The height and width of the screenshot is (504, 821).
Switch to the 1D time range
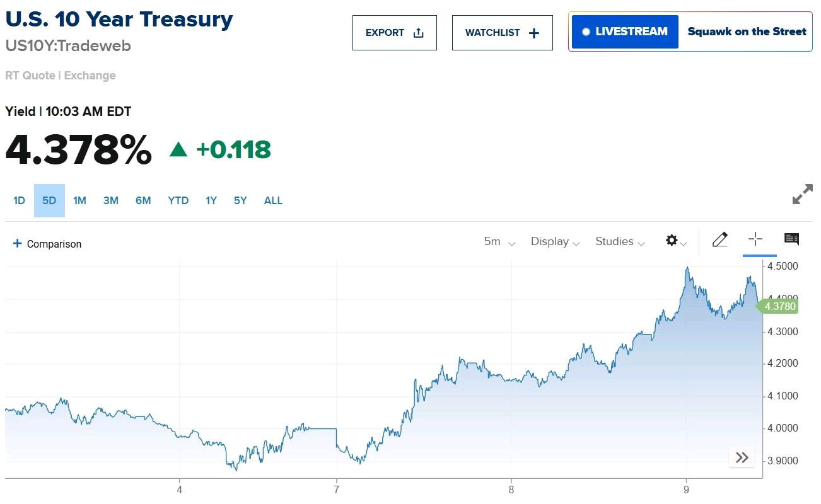19,200
